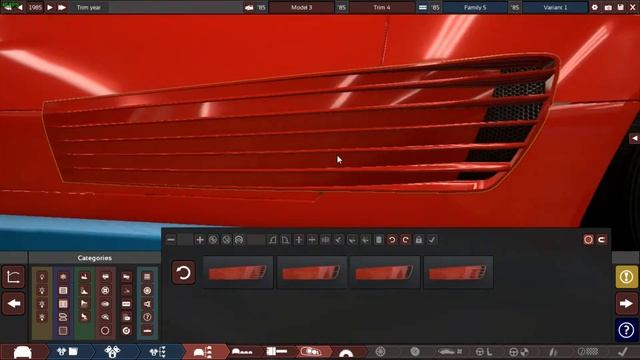
Task: Open the car front view bottom tab
Action: pyautogui.click(x=23, y=352)
